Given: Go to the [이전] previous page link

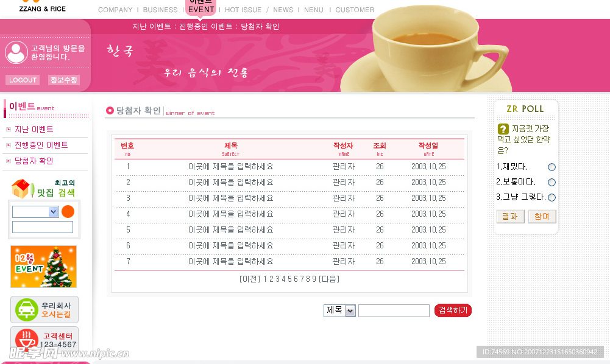Looking at the screenshot, I should pyautogui.click(x=250, y=279).
